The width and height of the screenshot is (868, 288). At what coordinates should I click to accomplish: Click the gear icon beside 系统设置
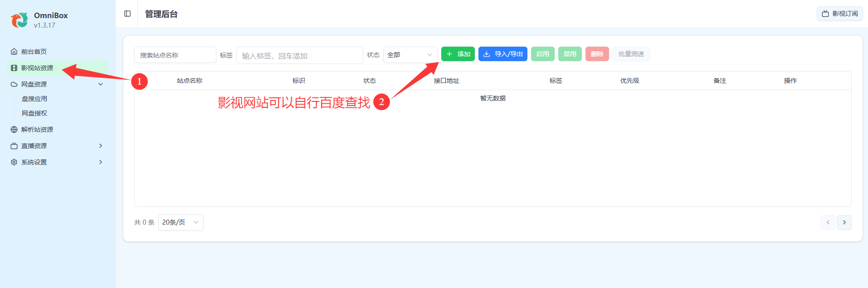[14, 162]
